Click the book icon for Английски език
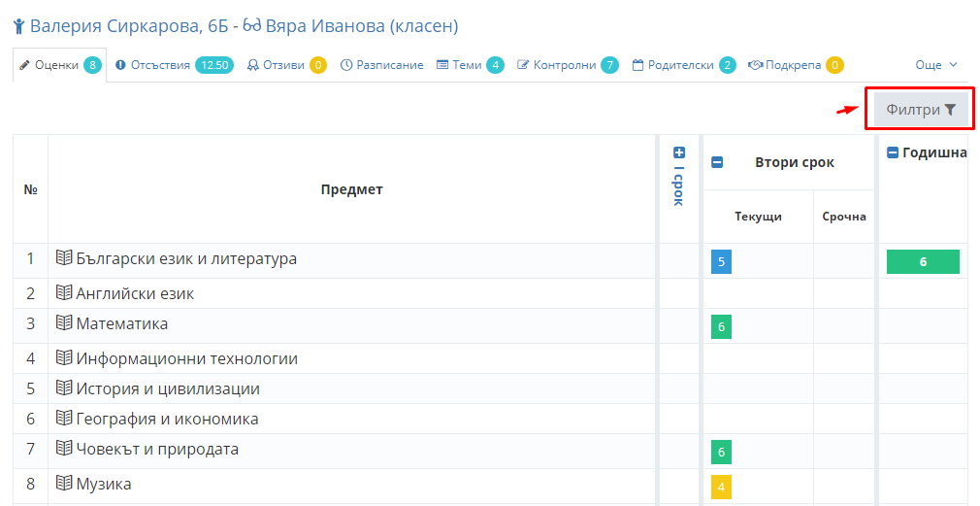This screenshot has height=506, width=980. point(64,292)
